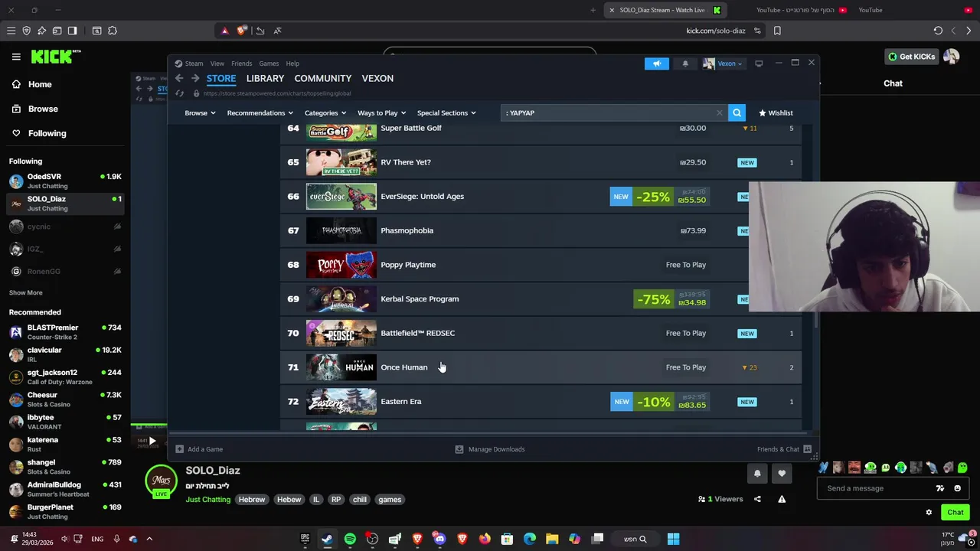Open the View menu in Steam
The image size is (980, 551).
pyautogui.click(x=217, y=64)
